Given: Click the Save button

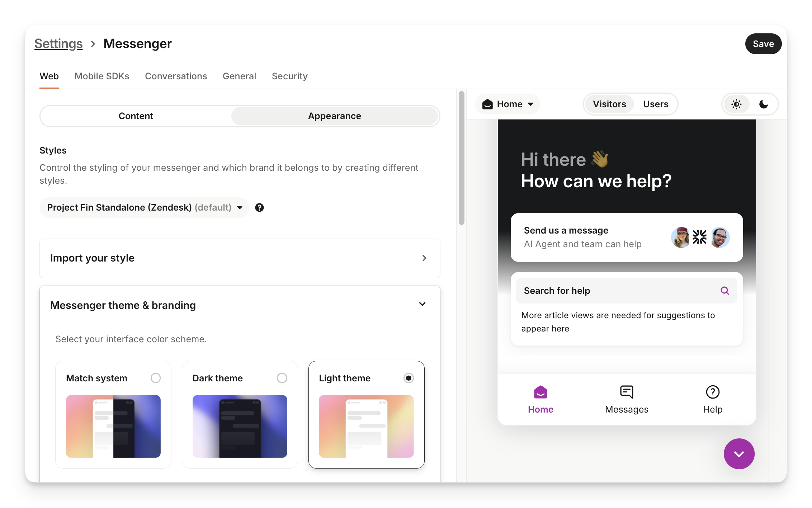Looking at the screenshot, I should (763, 44).
